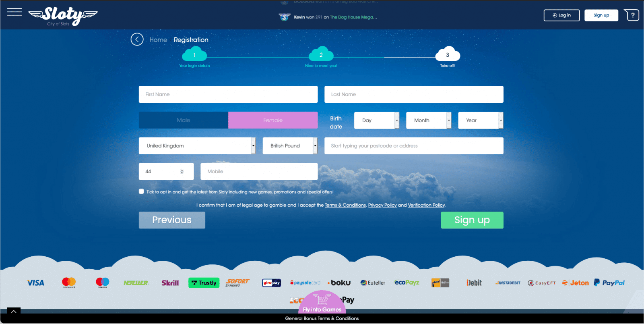Open the birth Year dropdown
This screenshot has height=324, width=644.
click(x=481, y=120)
